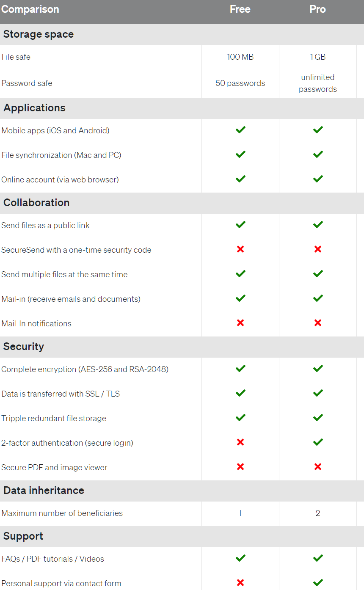Select the Free column header
Image resolution: width=364 pixels, height=590 pixels.
click(240, 9)
